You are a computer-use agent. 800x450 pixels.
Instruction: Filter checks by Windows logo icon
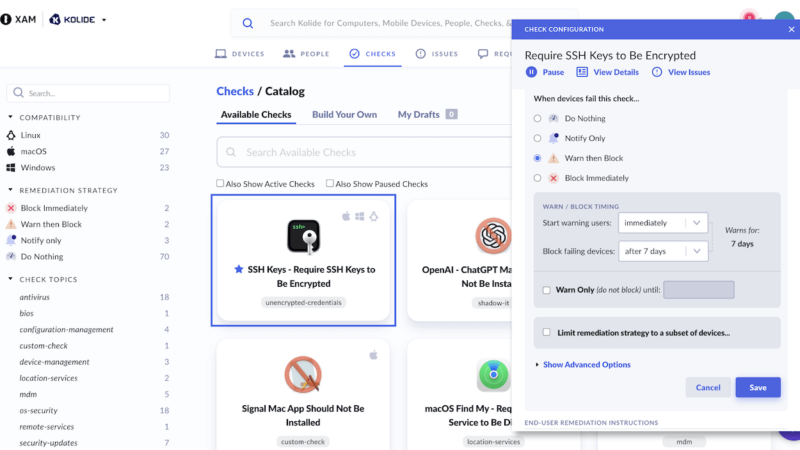click(11, 167)
